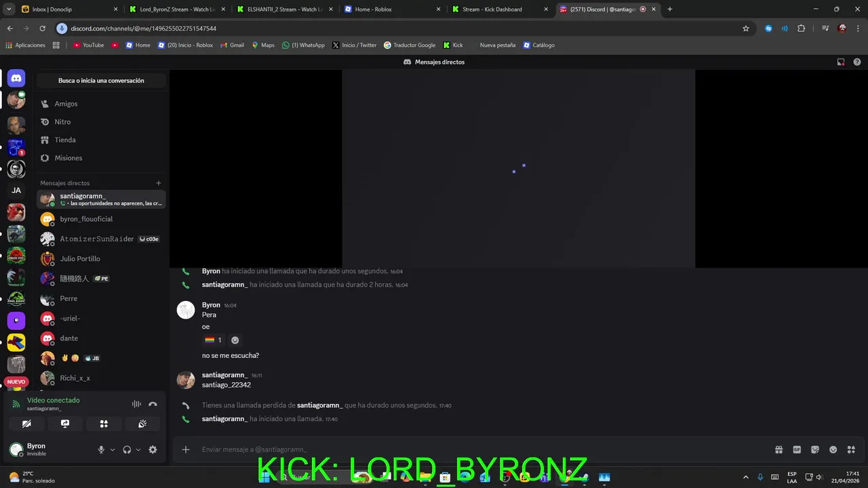Open tab search dropdown arrow

coord(9,9)
